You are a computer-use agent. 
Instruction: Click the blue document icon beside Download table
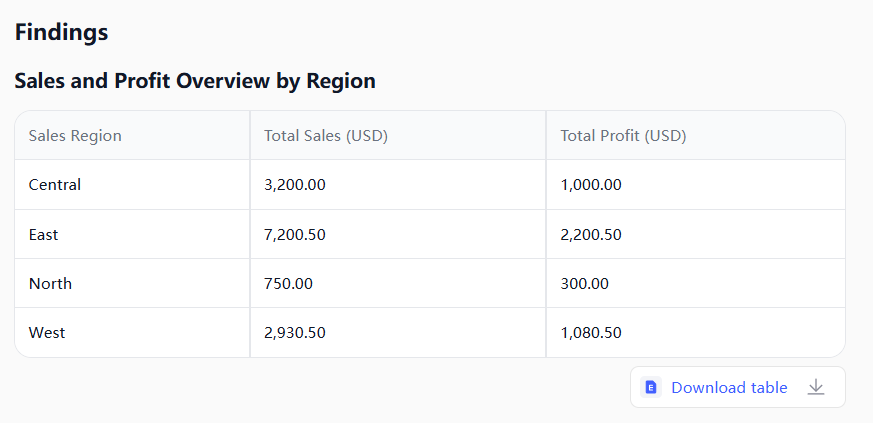point(651,387)
